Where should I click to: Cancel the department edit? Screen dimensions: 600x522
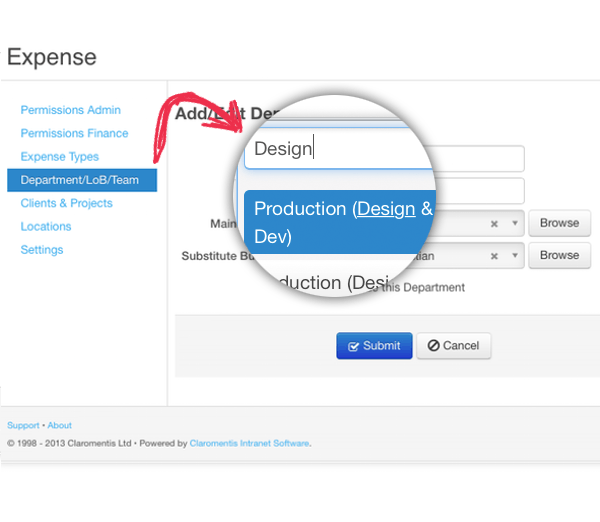pos(453,346)
